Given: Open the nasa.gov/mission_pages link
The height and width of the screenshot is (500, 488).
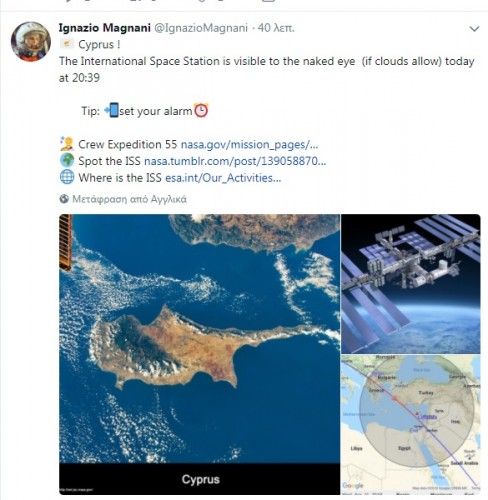Looking at the screenshot, I should click(249, 145).
